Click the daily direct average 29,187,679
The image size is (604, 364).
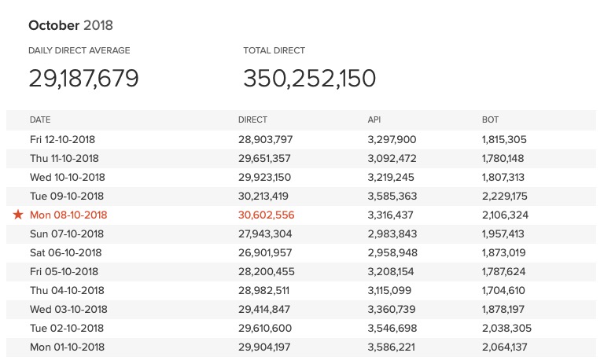(x=83, y=78)
